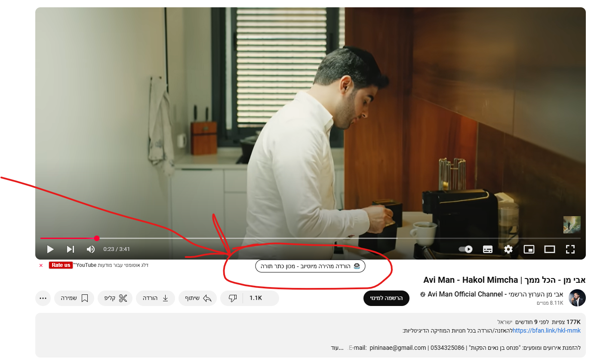This screenshot has height=364, width=594.
Task: Like the video showing 1.1K likes
Action: point(261,298)
